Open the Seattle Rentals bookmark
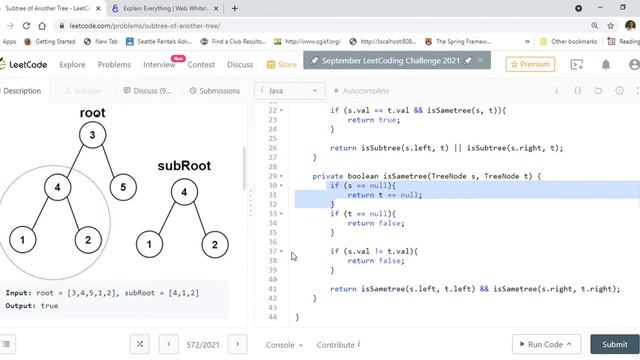Image resolution: width=640 pixels, height=360 pixels. pyautogui.click(x=159, y=41)
